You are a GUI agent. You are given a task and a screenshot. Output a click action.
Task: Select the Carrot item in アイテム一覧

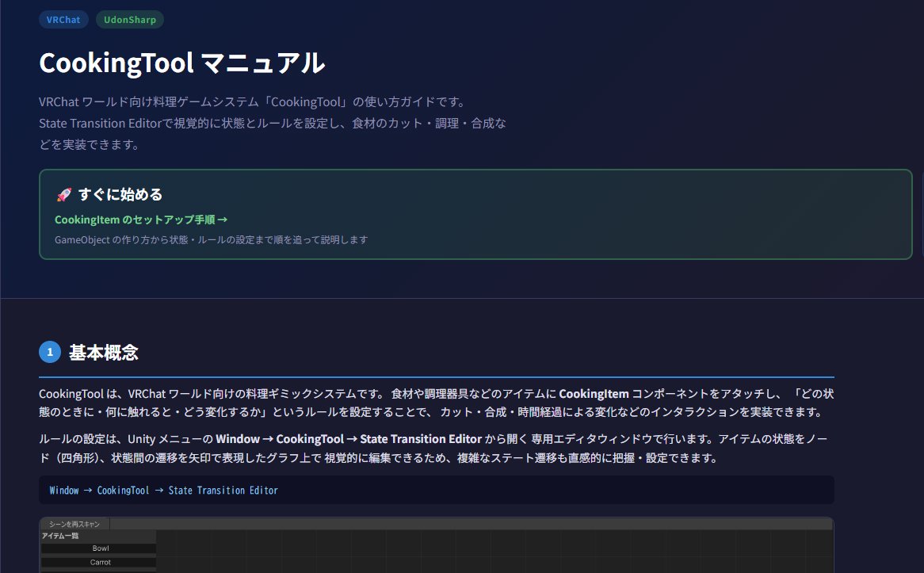[102, 561]
